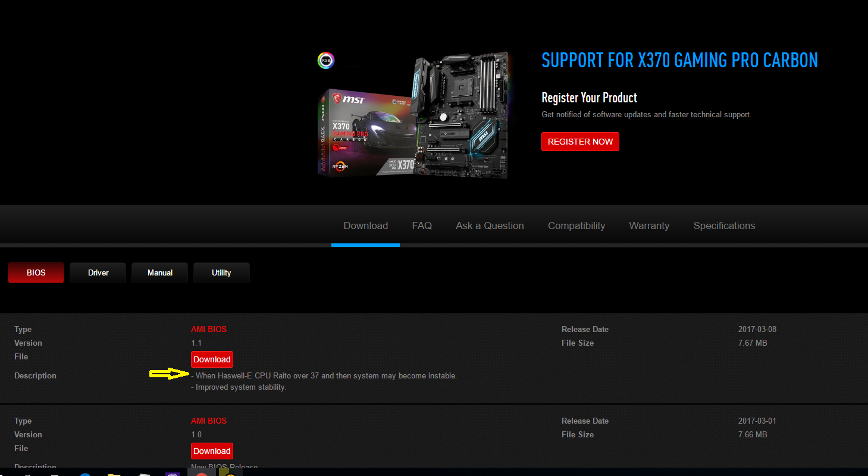Select the BIOS category button
This screenshot has width=868, height=476.
36,273
